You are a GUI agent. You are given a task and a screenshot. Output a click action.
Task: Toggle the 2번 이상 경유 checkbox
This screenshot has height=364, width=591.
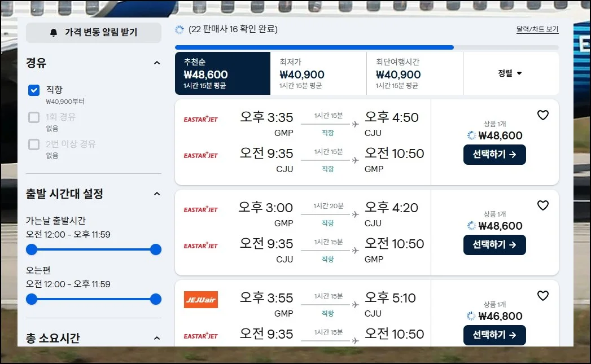34,144
